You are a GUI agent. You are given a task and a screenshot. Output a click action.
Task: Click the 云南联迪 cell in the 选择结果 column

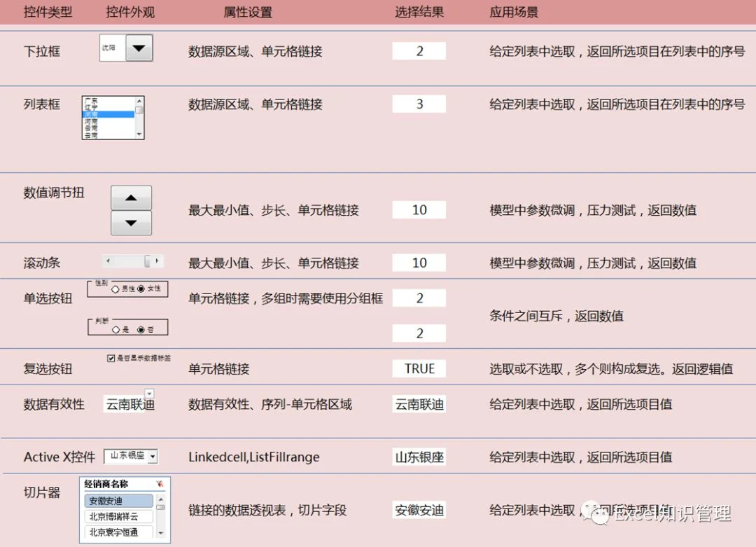(x=419, y=404)
